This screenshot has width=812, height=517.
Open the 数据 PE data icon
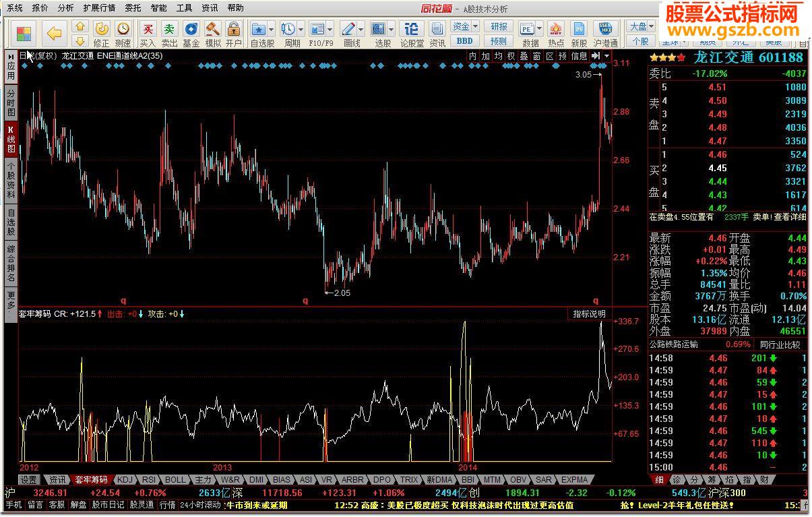click(x=528, y=33)
